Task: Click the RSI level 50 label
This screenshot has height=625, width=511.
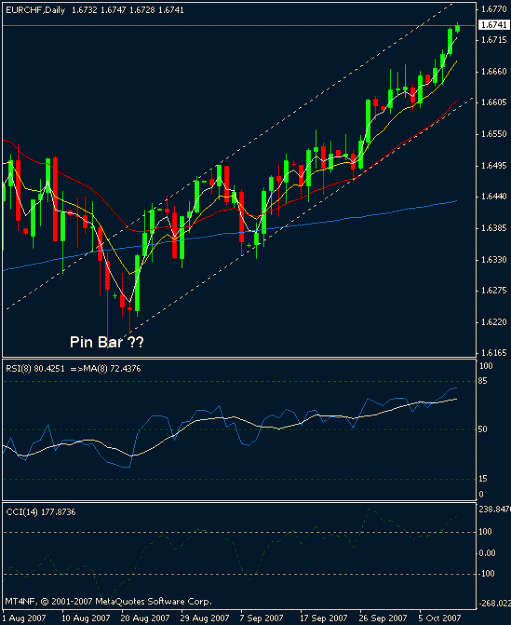Action: (x=483, y=429)
